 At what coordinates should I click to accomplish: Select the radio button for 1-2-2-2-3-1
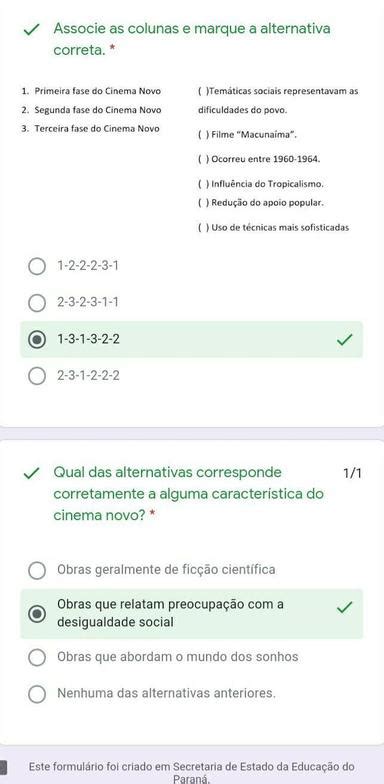coord(37,266)
